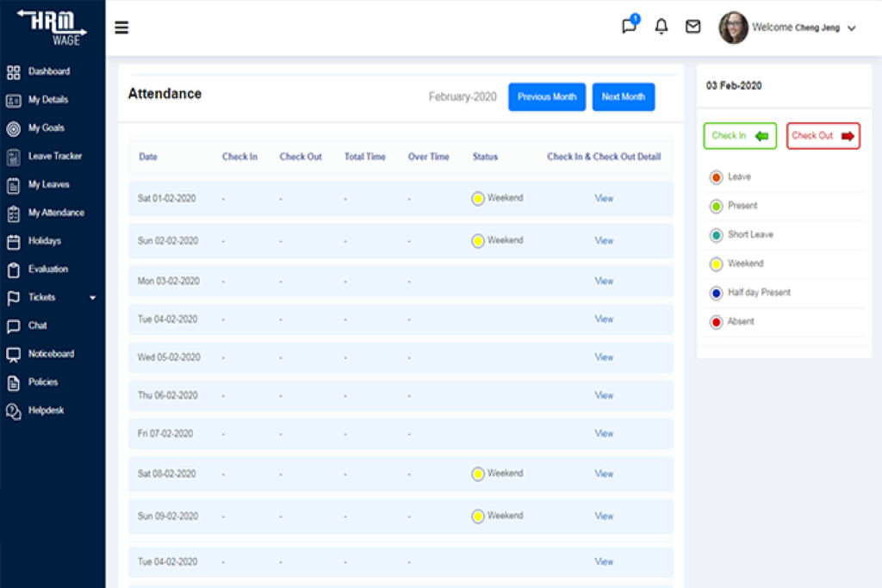View details for Thu 06-02-2020
882x588 pixels.
pyautogui.click(x=604, y=396)
